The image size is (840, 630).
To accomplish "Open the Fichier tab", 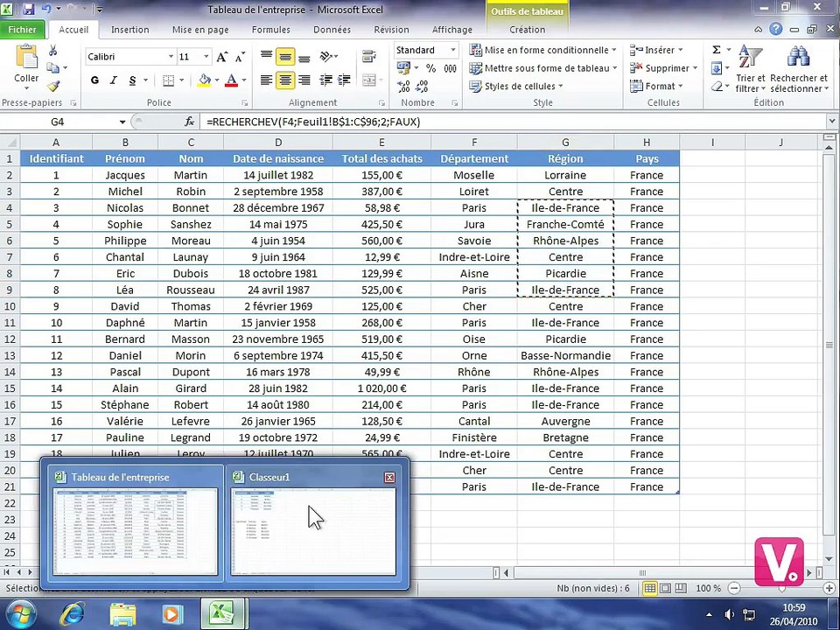I will (23, 30).
